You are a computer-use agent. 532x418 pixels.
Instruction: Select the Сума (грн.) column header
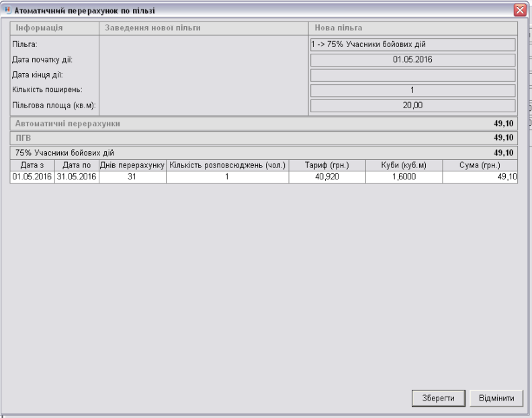[x=479, y=165]
